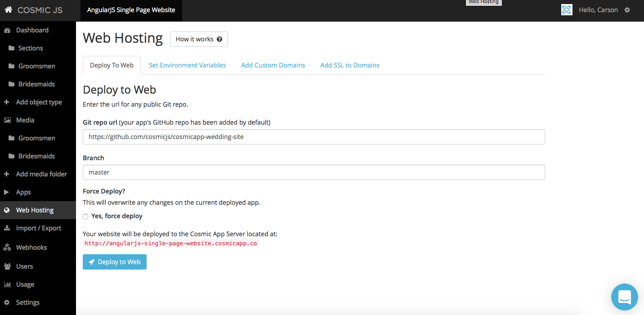This screenshot has height=315, width=644.
Task: Click the Settings gear icon in the sidebar
Action: (7, 302)
